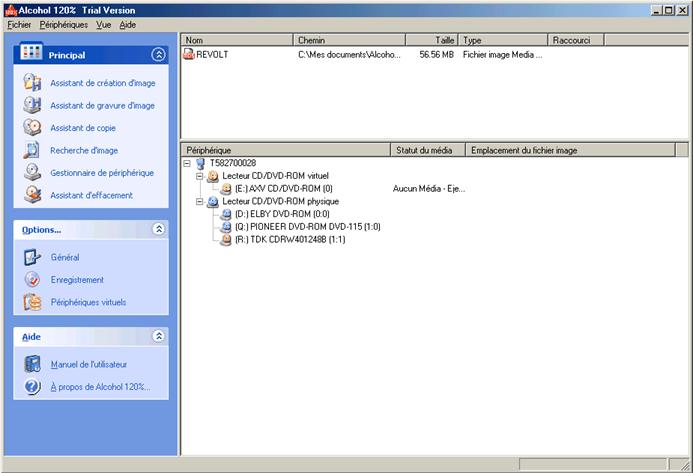
Task: Click the Principal panel header icon
Action: [31, 52]
